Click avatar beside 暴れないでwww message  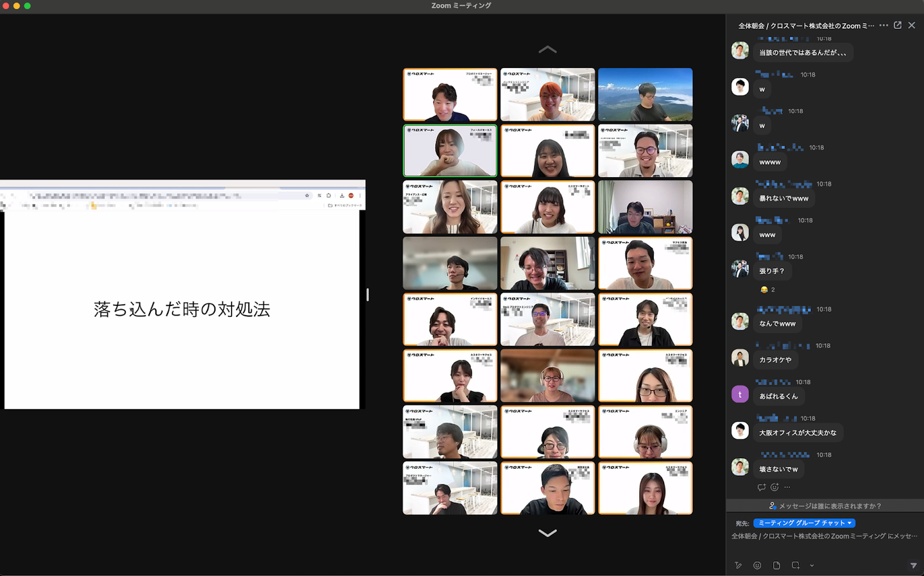coord(740,196)
